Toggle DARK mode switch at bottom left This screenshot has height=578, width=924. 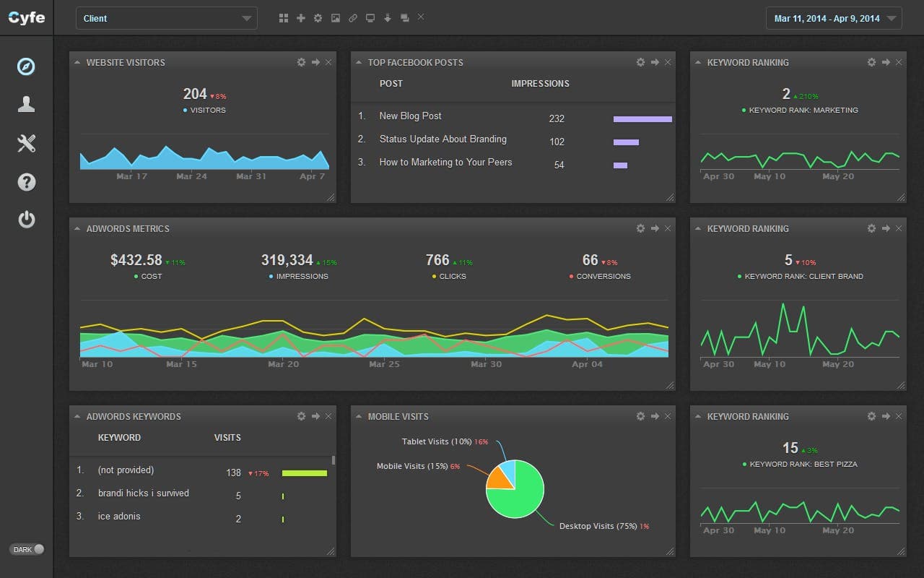pyautogui.click(x=26, y=549)
